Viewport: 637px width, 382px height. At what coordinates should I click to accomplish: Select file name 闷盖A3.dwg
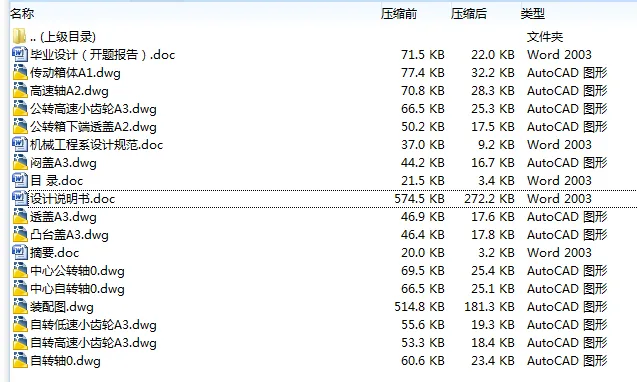(x=63, y=163)
